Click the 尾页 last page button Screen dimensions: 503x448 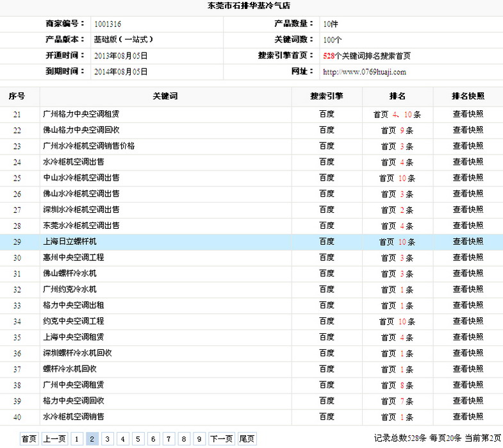tap(247, 438)
